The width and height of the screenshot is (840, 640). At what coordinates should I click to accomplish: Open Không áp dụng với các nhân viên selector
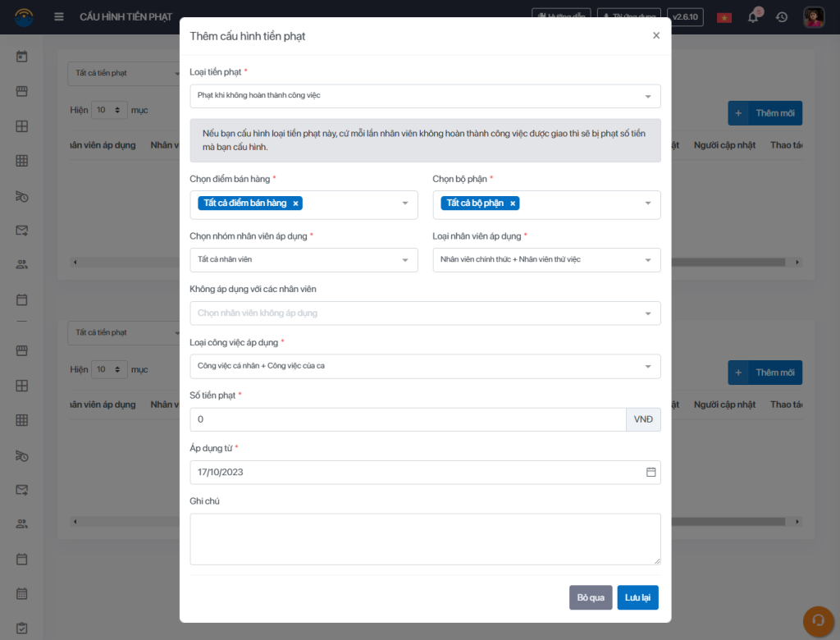click(425, 313)
